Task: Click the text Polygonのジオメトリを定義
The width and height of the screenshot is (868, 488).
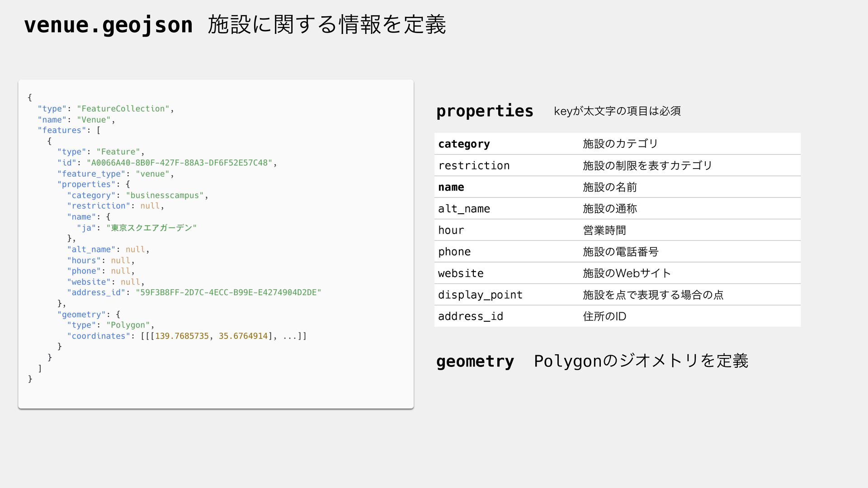Action: [641, 361]
